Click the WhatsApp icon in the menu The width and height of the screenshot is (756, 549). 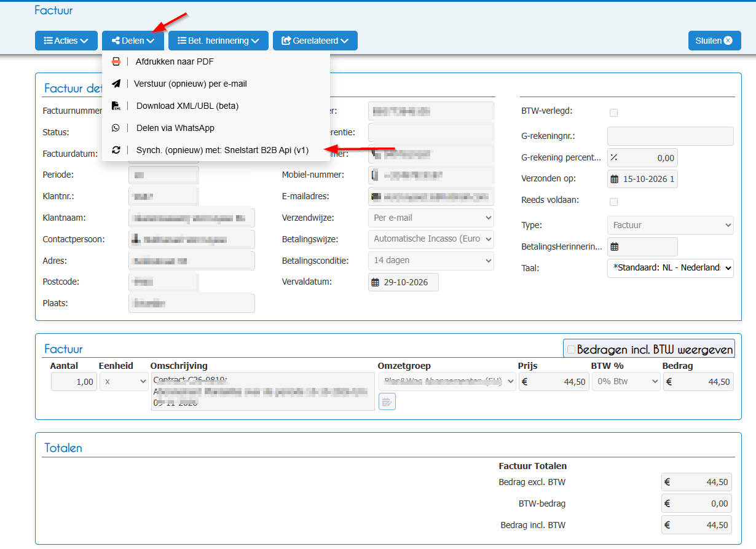[x=116, y=128]
